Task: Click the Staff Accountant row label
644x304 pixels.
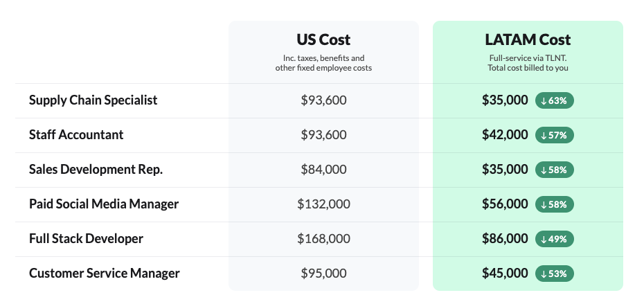Action: point(76,135)
